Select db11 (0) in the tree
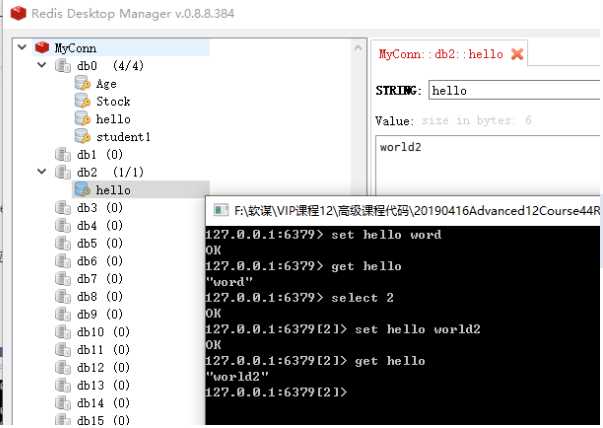The height and width of the screenshot is (428, 603). [x=103, y=350]
